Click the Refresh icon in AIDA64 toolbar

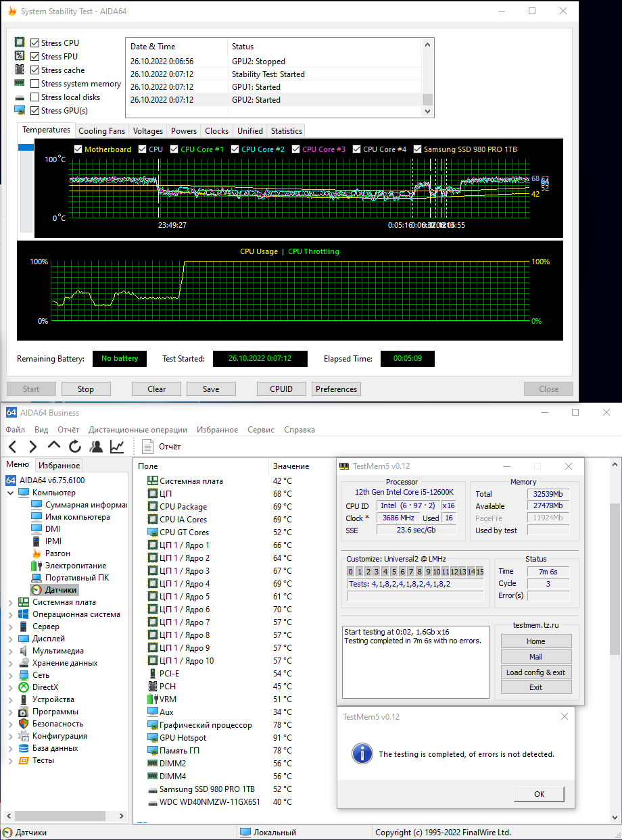point(75,446)
